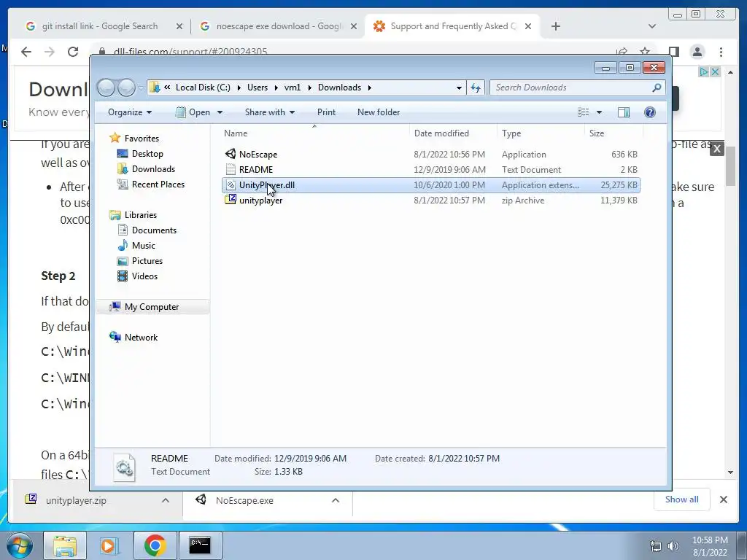Expand unityplayer.zip download options
Screen dimensions: 747x560
[166, 500]
